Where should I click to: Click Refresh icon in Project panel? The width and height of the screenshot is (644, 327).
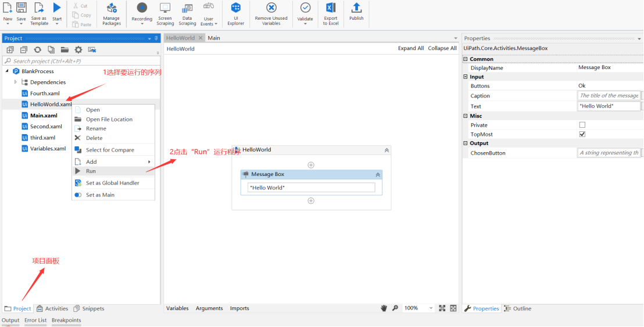(37, 49)
